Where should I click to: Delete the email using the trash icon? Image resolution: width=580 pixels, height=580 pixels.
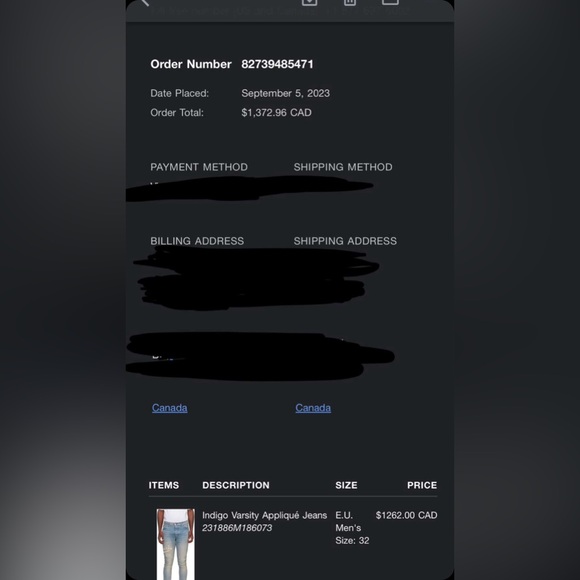pyautogui.click(x=350, y=2)
